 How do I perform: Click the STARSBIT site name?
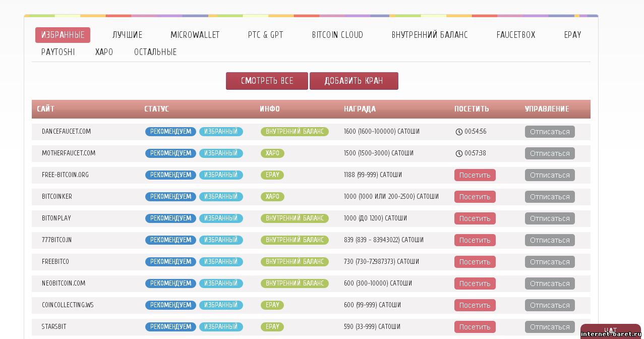[x=54, y=327]
